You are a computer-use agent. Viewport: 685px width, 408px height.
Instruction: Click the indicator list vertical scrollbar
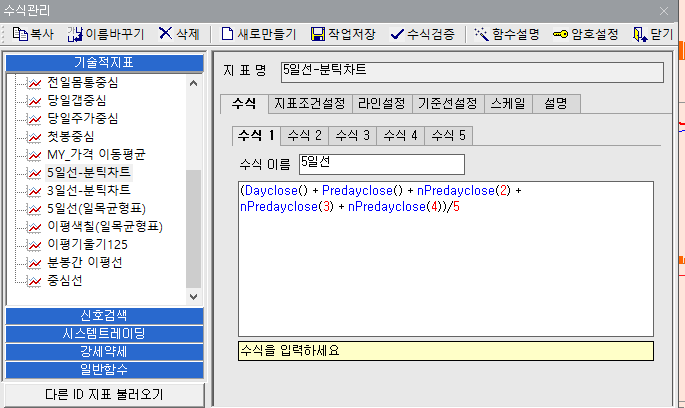coord(193,230)
